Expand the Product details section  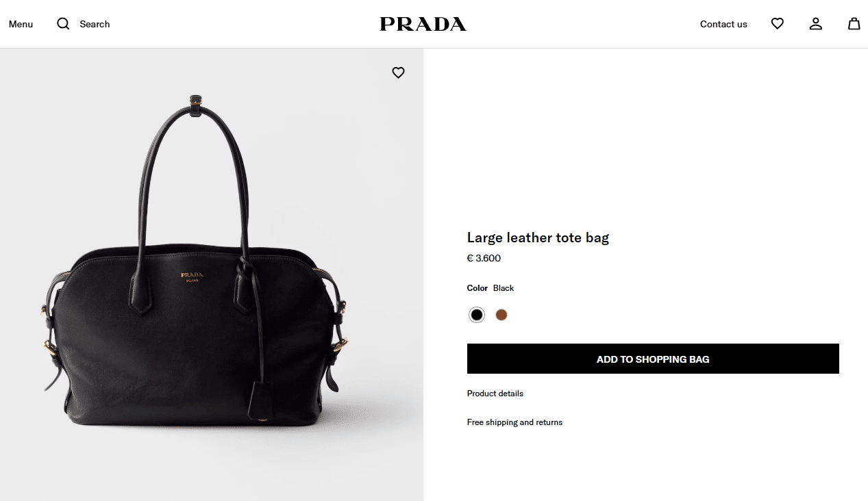coord(495,394)
